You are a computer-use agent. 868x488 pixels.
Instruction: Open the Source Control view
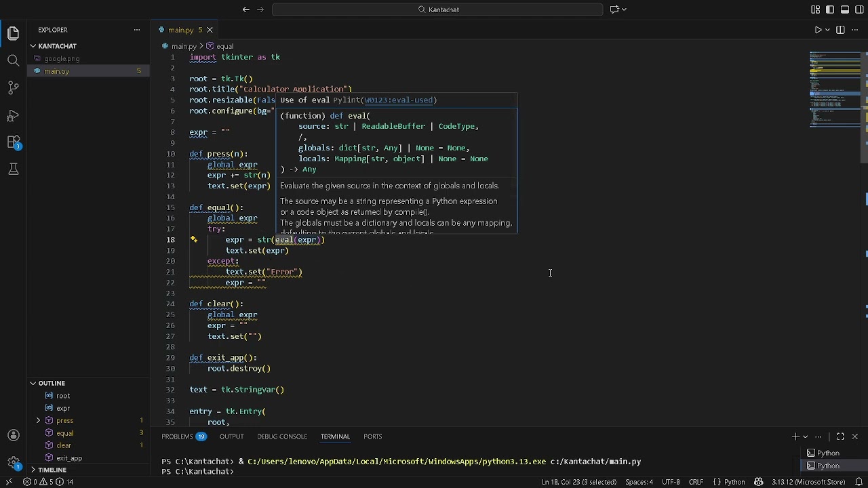(13, 88)
